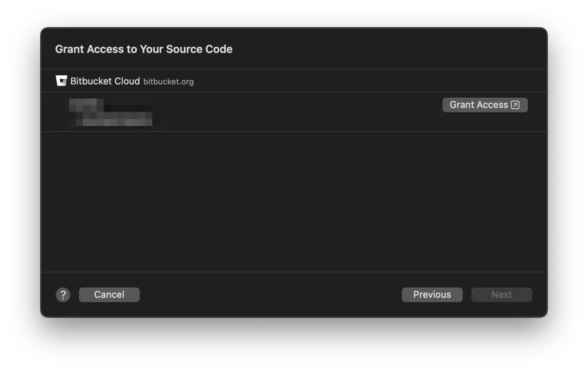Click the blurred second line of the account entry
Screen dimensions: 588x371
pos(115,120)
